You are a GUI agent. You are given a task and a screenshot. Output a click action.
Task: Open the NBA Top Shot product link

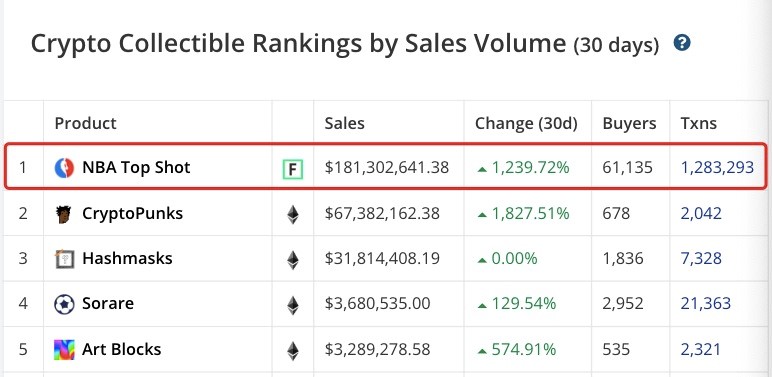click(x=136, y=167)
